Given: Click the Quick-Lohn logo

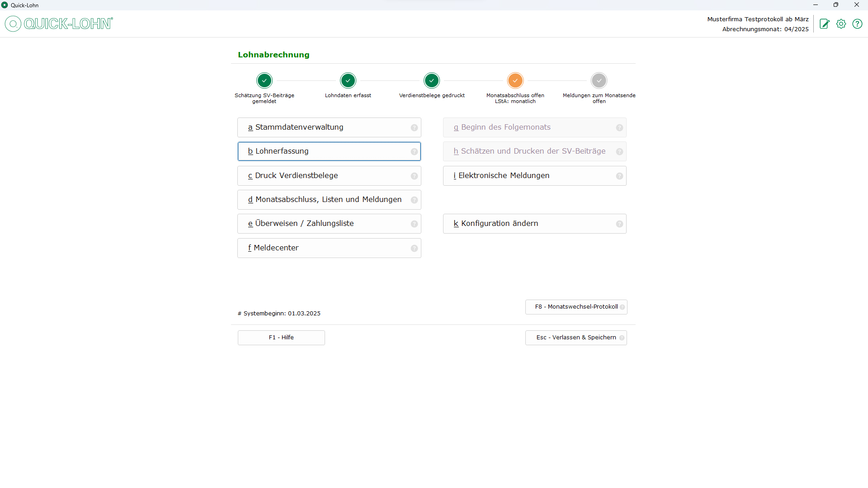Looking at the screenshot, I should (59, 23).
